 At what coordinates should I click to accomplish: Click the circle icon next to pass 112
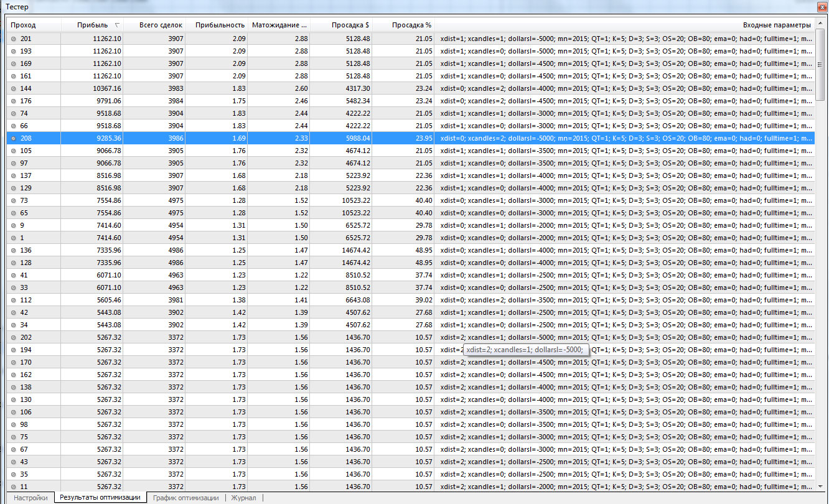14,300
